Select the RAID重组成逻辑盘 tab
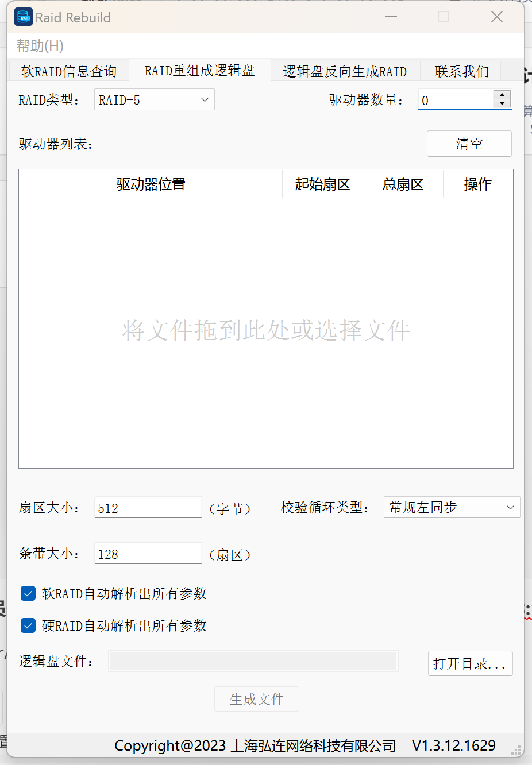This screenshot has height=765, width=532. [199, 71]
